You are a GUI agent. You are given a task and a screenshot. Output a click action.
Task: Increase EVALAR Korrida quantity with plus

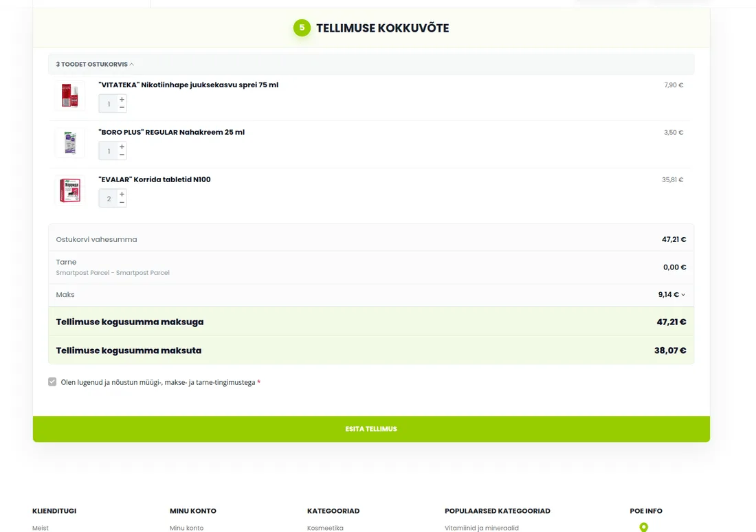pyautogui.click(x=122, y=194)
